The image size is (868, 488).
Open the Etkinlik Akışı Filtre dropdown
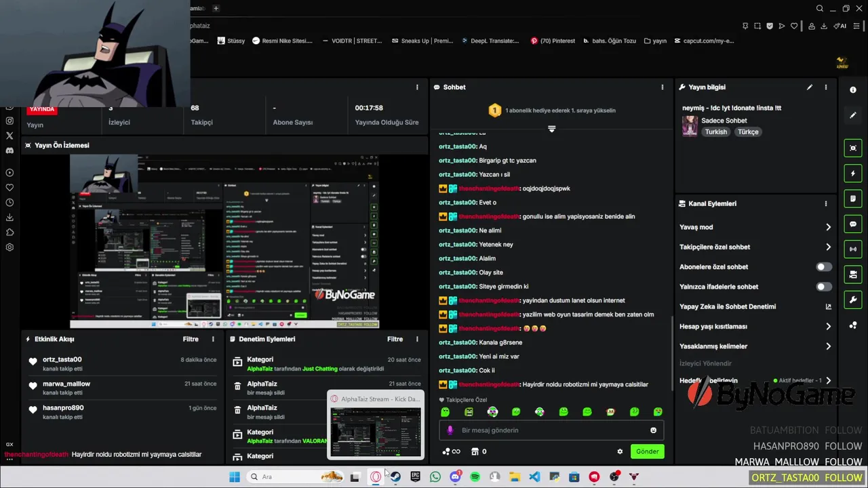pos(191,339)
